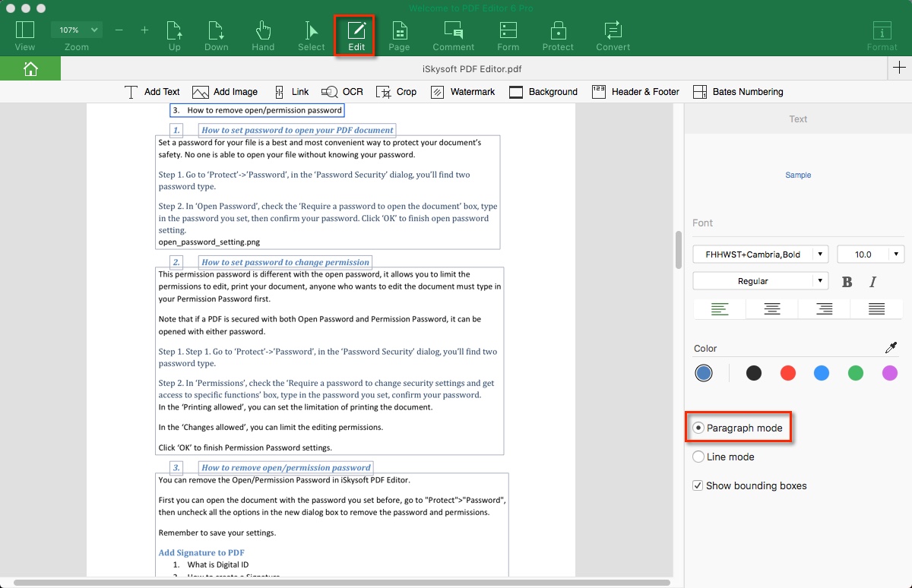Run OCR on the document
The height and width of the screenshot is (588, 912).
click(342, 91)
